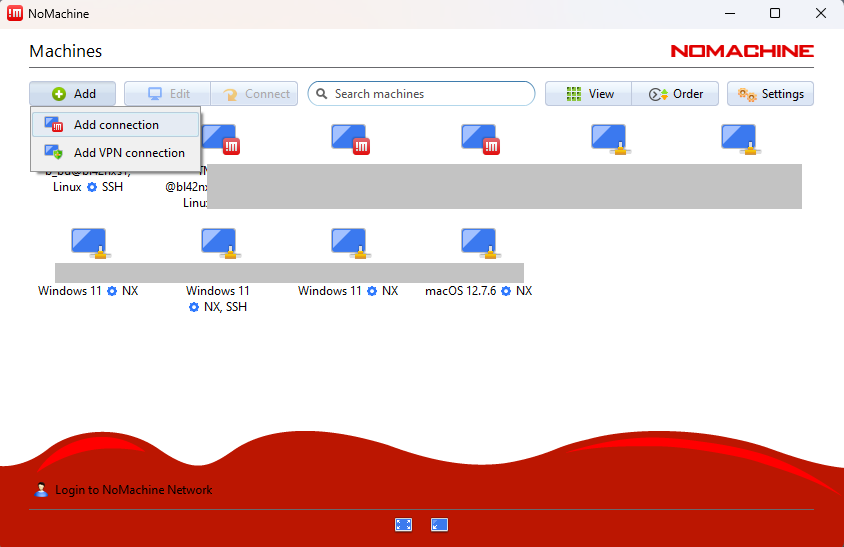Select the Windows 11 NX, SSH machine icon
The width and height of the screenshot is (844, 547).
(x=219, y=242)
